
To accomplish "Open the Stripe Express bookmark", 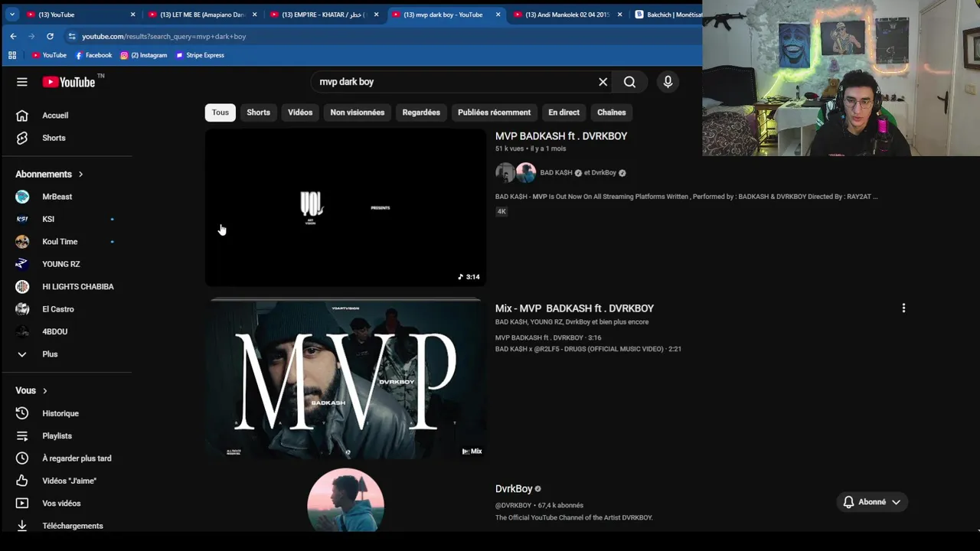I will point(200,55).
